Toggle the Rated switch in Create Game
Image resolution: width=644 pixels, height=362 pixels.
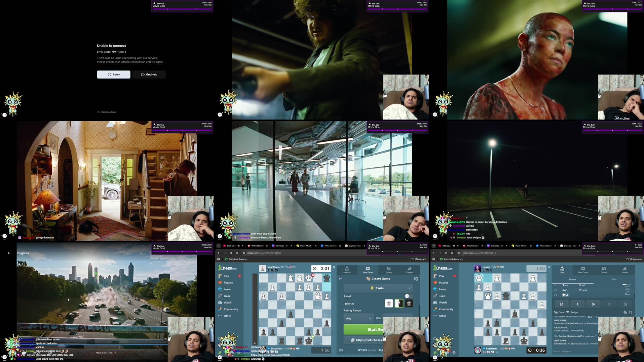tap(408, 296)
